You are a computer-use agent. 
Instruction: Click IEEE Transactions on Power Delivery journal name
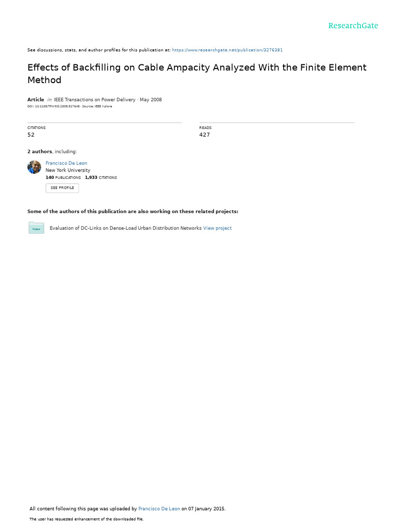tap(95, 99)
